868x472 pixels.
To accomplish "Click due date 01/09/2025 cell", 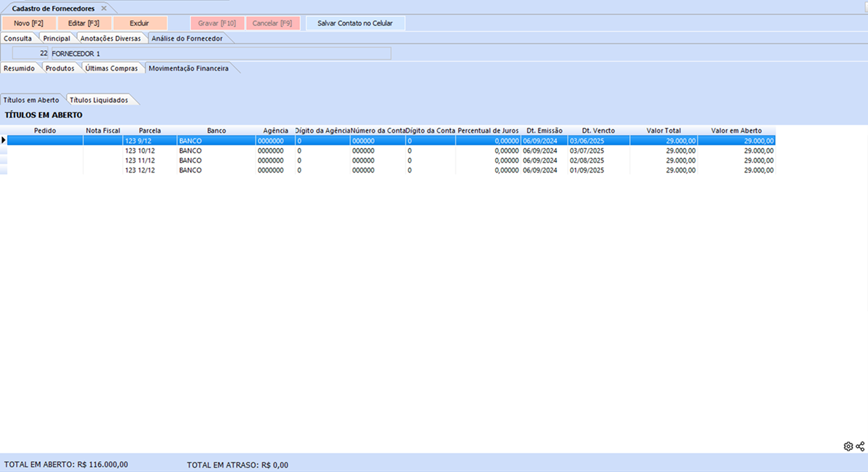I will [599, 170].
